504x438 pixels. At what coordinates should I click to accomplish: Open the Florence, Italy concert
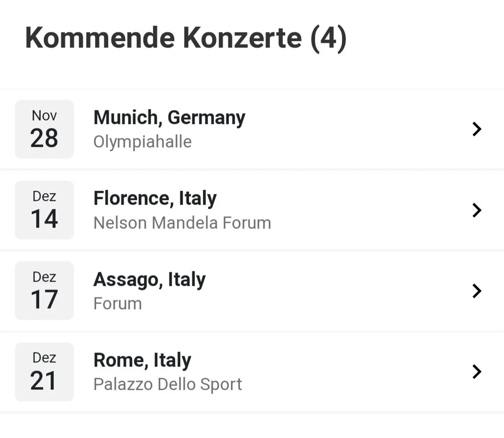tap(155, 198)
